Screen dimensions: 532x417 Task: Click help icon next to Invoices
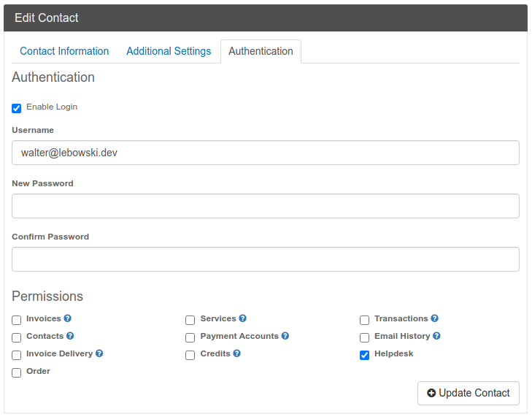pyautogui.click(x=67, y=318)
